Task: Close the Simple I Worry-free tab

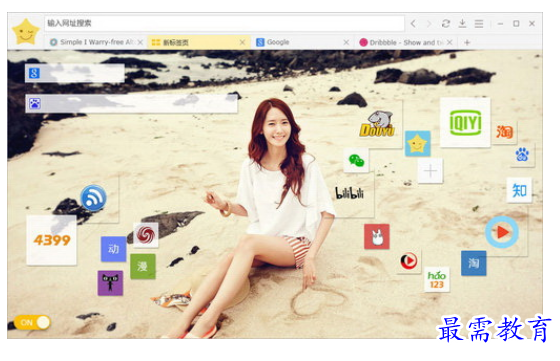Action: 140,42
